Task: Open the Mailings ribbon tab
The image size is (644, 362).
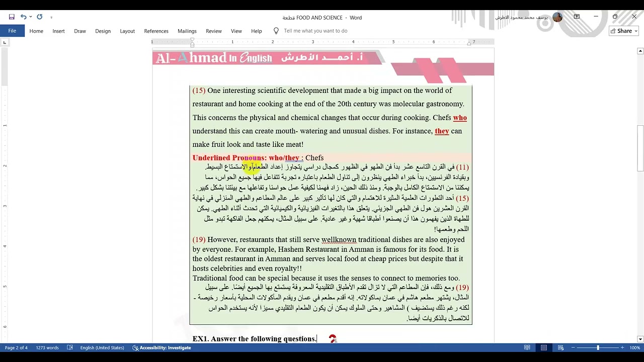Action: (187, 31)
